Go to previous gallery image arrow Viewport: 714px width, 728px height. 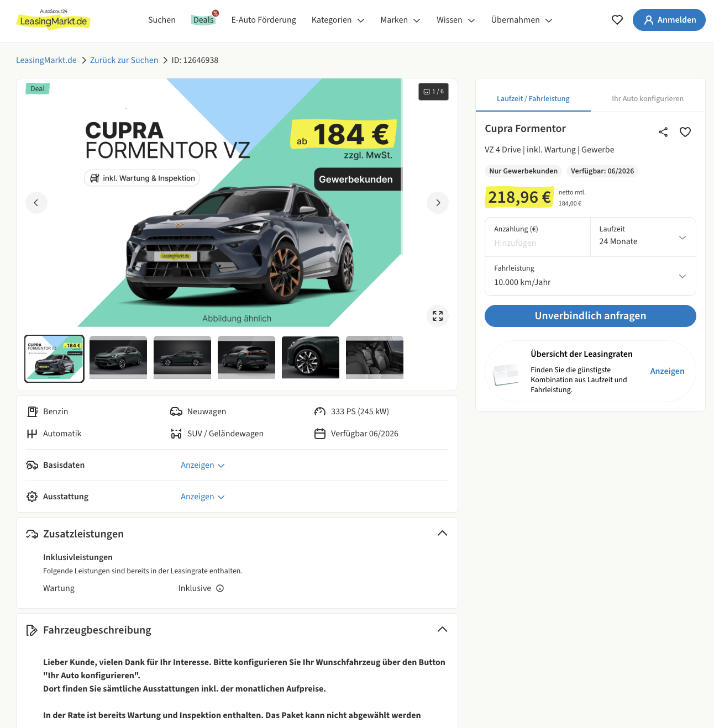pyautogui.click(x=36, y=203)
